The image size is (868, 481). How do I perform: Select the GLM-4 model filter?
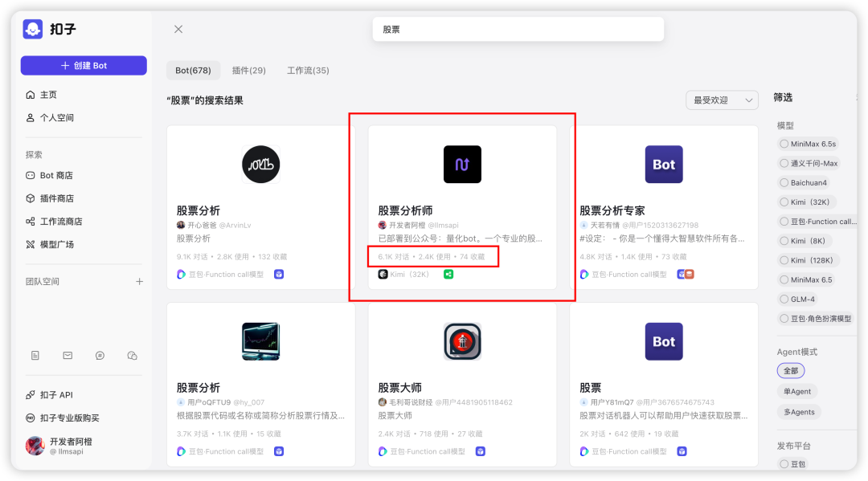coord(798,299)
